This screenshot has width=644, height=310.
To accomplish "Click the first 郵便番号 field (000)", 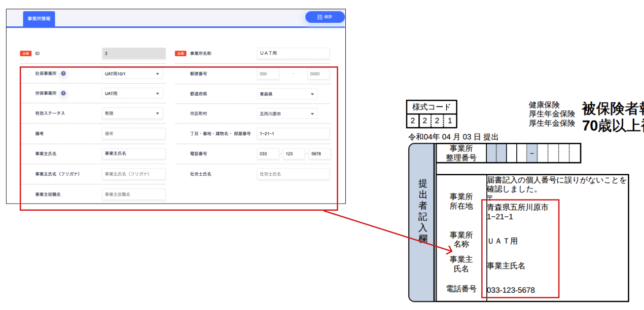I will (268, 74).
